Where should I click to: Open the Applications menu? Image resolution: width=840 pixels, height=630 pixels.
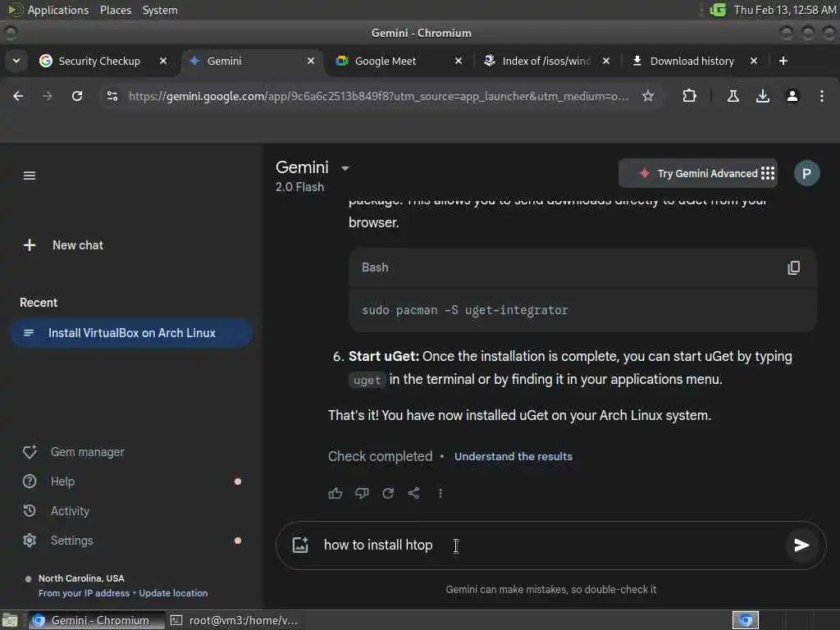(48, 10)
